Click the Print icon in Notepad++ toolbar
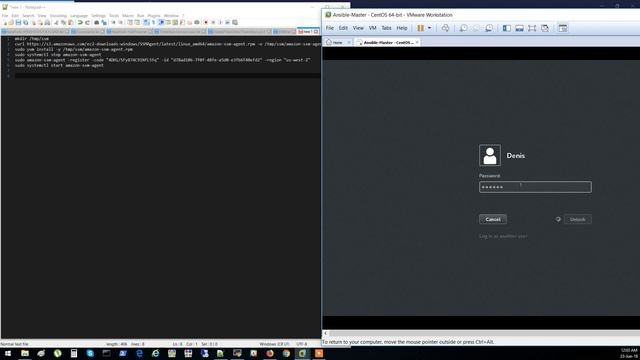640x360 pixels. [x=47, y=22]
